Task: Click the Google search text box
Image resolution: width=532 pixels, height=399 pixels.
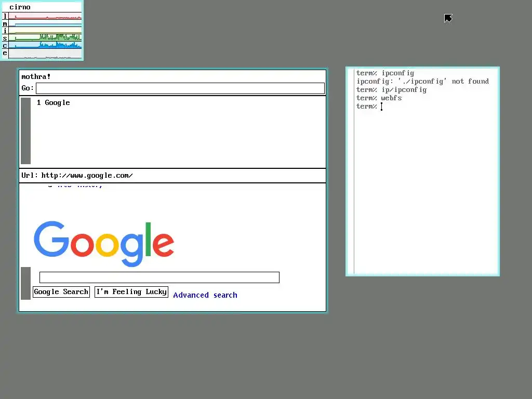Action: pyautogui.click(x=159, y=277)
